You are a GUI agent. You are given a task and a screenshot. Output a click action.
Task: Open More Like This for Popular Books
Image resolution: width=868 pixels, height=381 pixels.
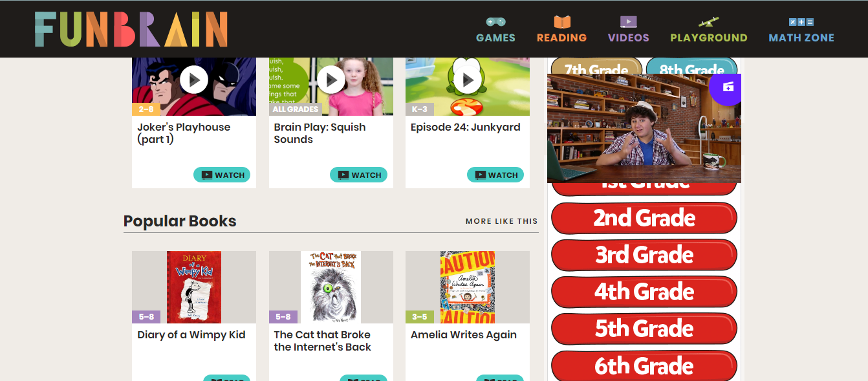(x=501, y=221)
